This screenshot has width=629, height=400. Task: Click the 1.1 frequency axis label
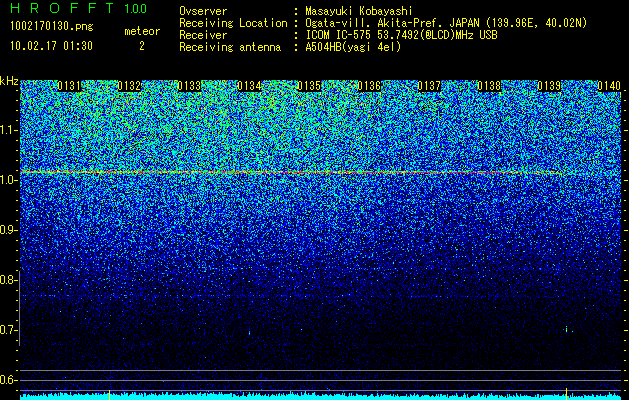(8, 130)
